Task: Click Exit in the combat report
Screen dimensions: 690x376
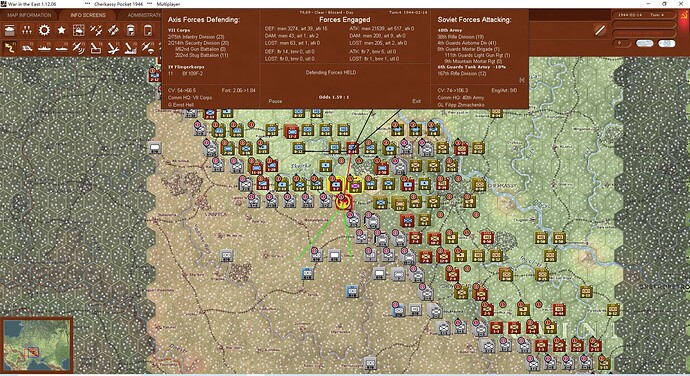Action: (416, 101)
